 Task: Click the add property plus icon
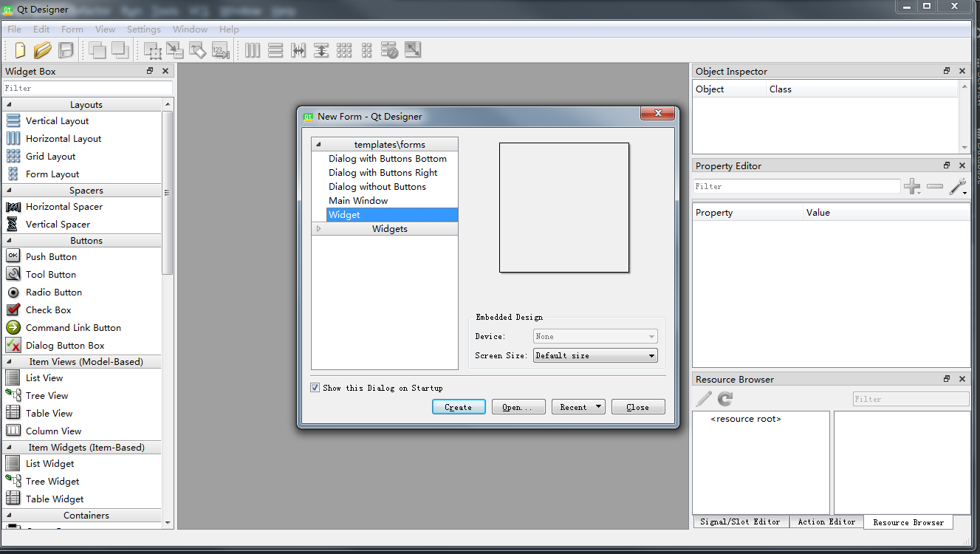913,187
